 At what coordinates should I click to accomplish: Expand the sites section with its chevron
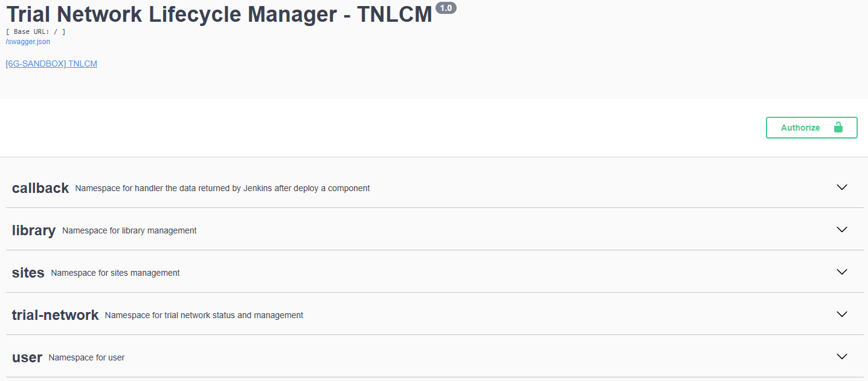(842, 272)
